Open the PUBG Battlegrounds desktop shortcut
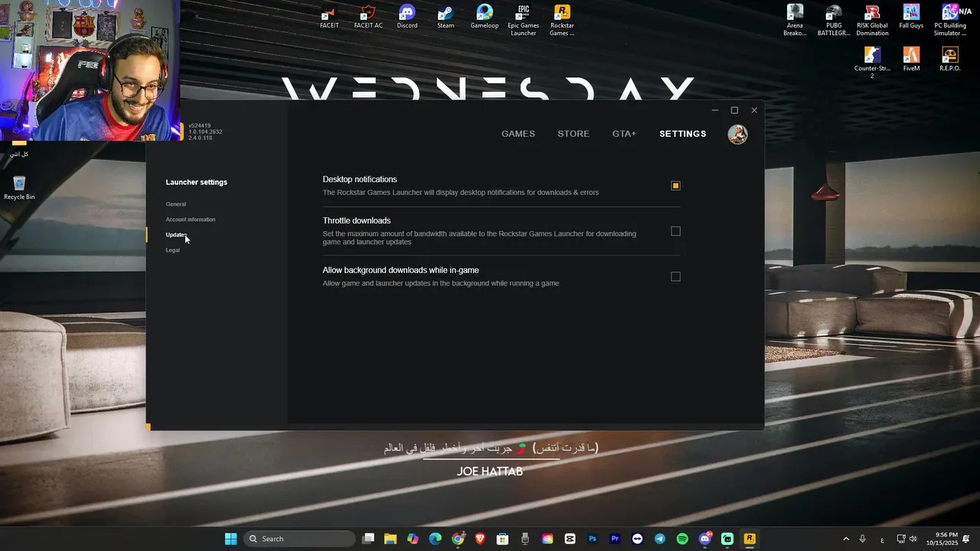980x551 pixels. pos(834,21)
